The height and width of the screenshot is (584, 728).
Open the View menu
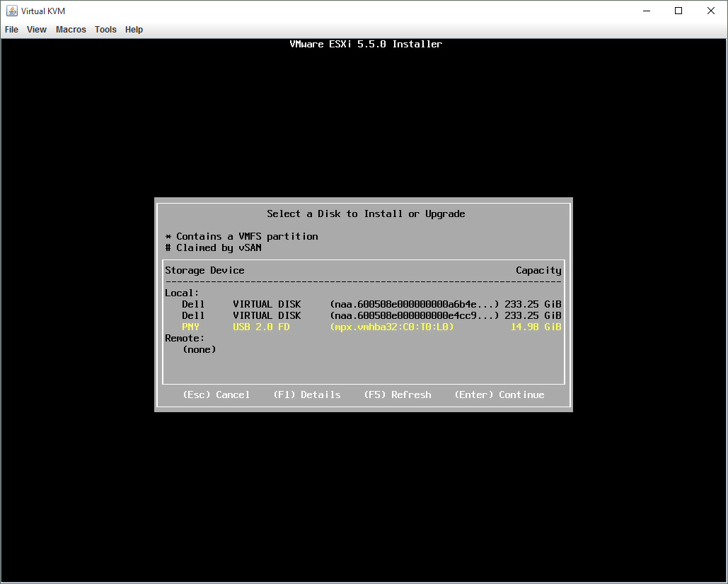37,30
